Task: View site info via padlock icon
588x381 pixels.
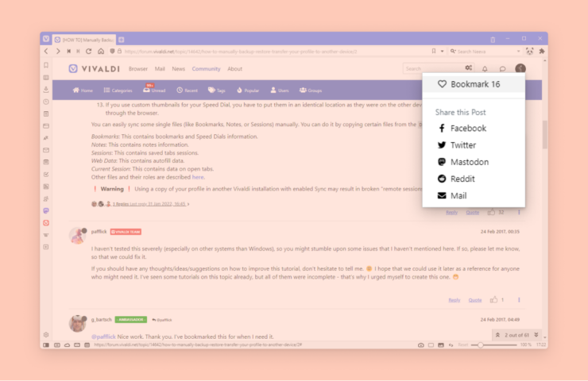Action: [119, 52]
